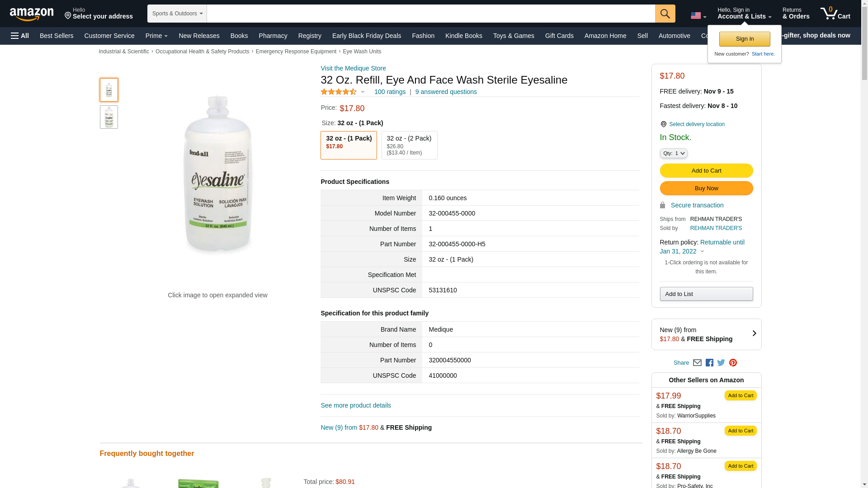Open Best Sellers in navigation bar
Viewport: 868px width, 488px height.
[x=57, y=36]
